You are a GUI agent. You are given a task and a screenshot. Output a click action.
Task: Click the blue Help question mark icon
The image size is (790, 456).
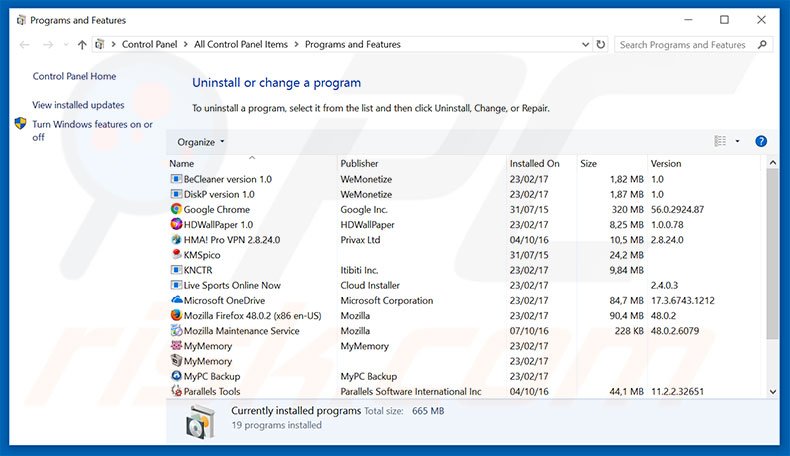point(761,142)
